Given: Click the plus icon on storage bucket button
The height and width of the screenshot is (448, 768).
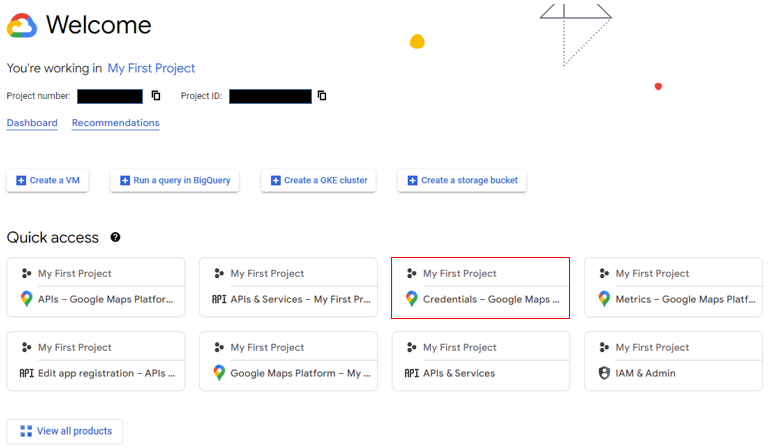Looking at the screenshot, I should (412, 181).
